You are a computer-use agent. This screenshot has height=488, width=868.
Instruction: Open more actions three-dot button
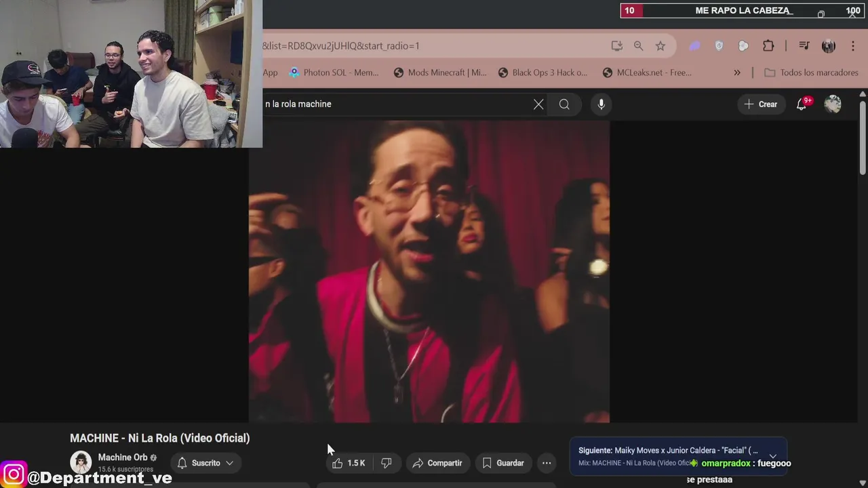click(547, 463)
